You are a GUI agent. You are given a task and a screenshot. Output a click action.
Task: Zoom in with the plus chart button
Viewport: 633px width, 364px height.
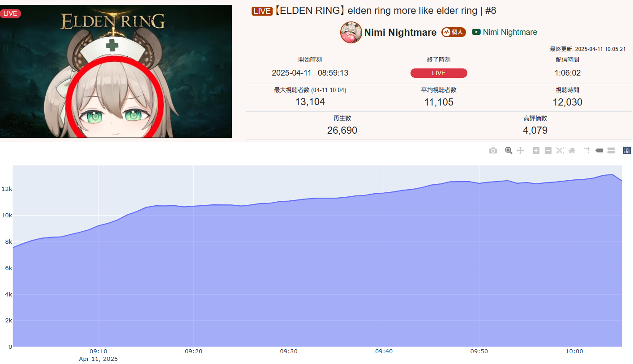[536, 151]
